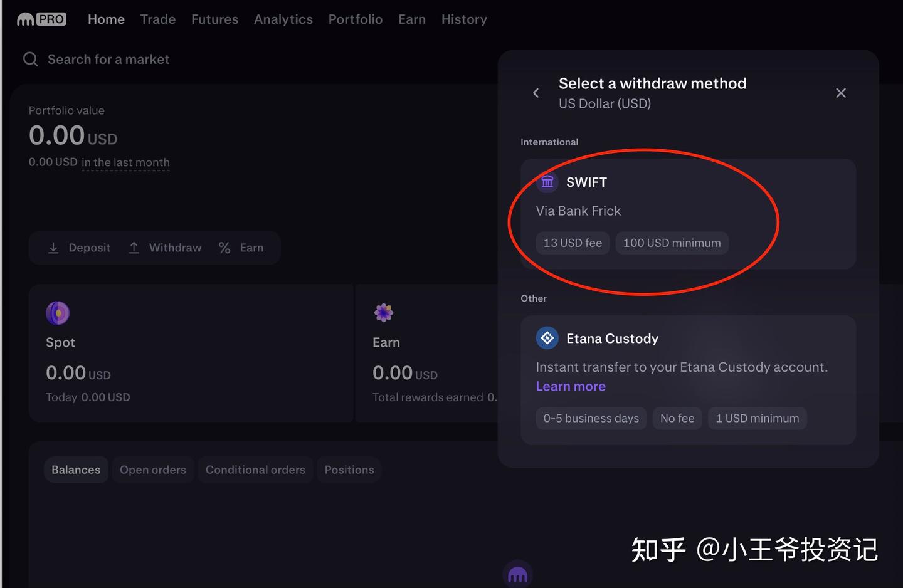Go to the Analytics page
The width and height of the screenshot is (903, 588).
[283, 19]
